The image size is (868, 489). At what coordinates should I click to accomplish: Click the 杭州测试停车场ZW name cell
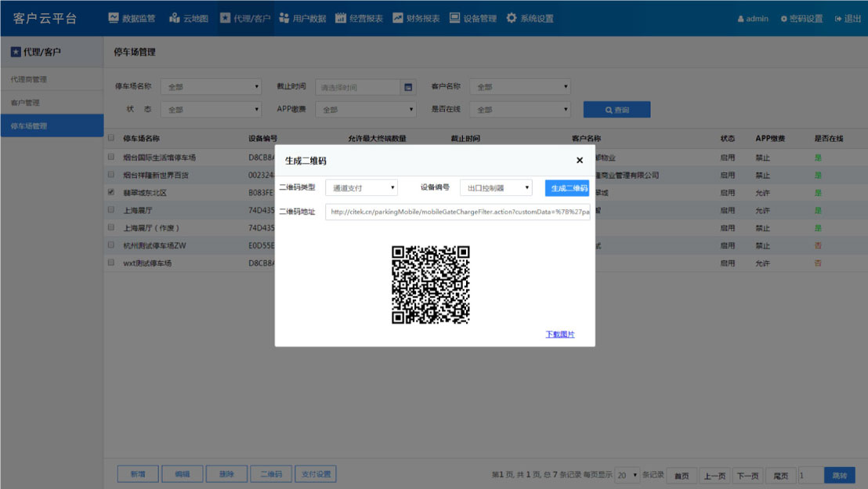tap(154, 245)
